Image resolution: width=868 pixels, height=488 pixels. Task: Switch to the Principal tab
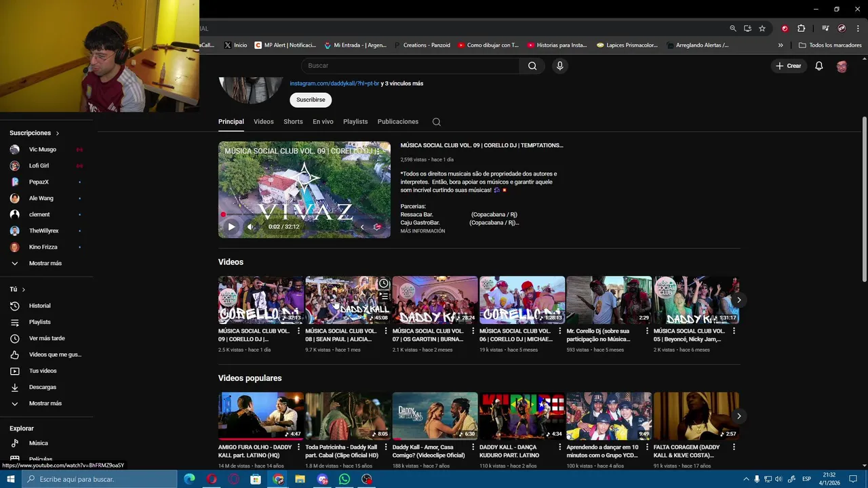pyautogui.click(x=231, y=122)
